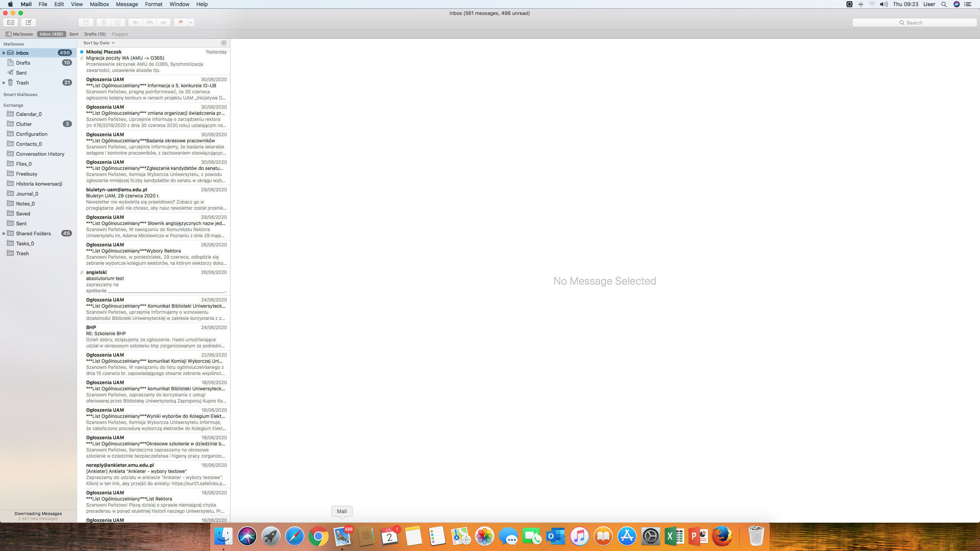This screenshot has width=980, height=551.
Task: Open the flag color dropdown arrow
Action: (x=191, y=23)
